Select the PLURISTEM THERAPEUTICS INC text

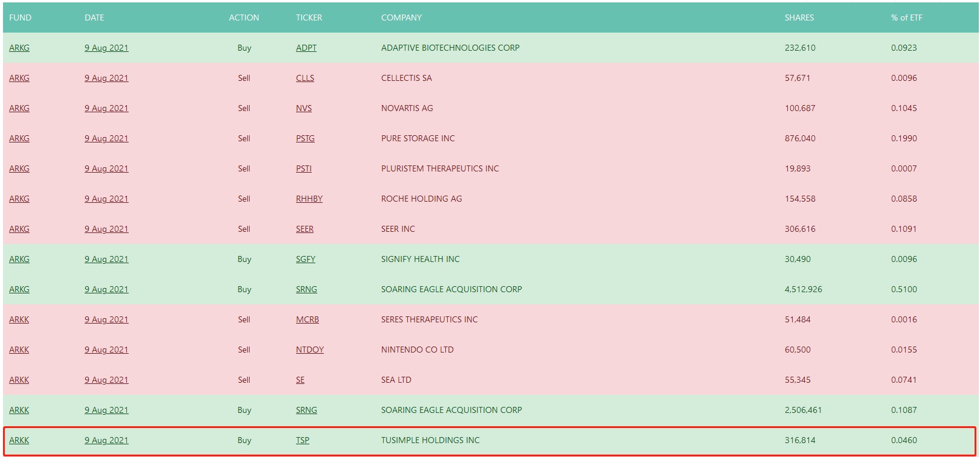pos(440,168)
